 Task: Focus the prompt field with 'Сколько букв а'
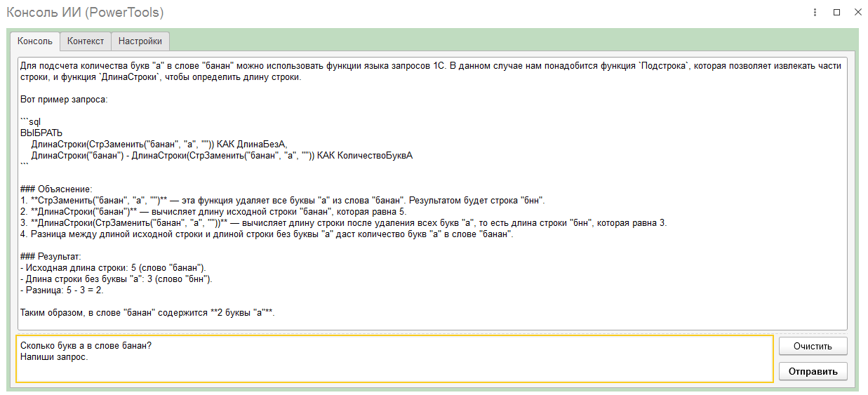394,359
